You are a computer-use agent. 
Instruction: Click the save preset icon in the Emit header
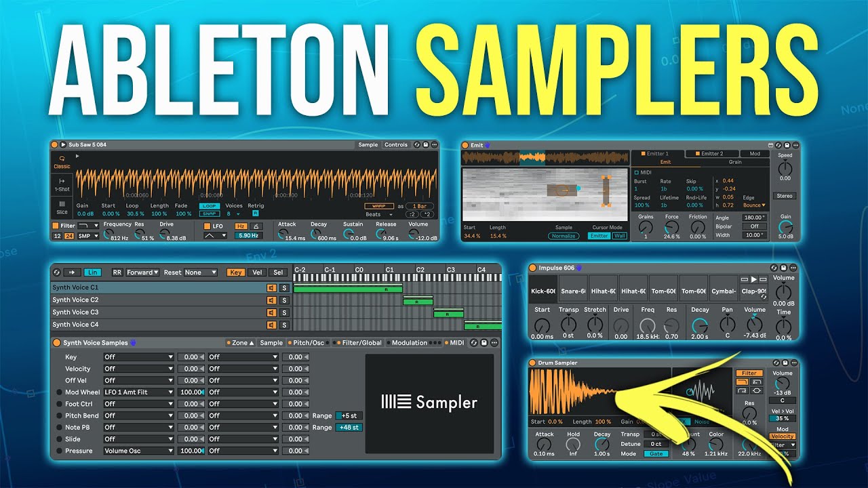[787, 145]
